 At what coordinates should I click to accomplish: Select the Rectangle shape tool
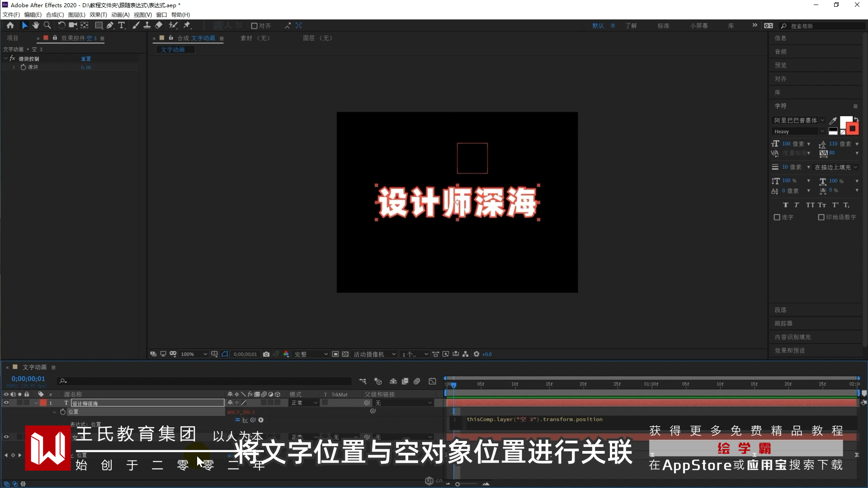pyautogui.click(x=98, y=26)
